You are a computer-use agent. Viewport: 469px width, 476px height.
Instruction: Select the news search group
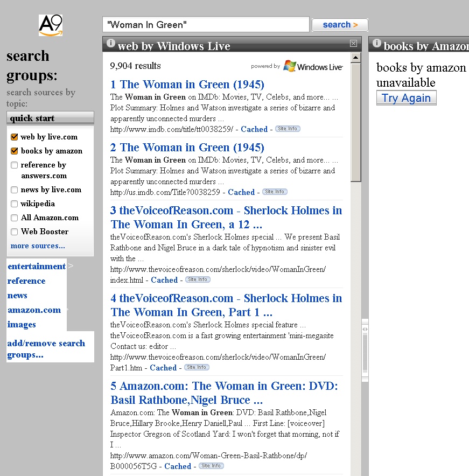[17, 296]
